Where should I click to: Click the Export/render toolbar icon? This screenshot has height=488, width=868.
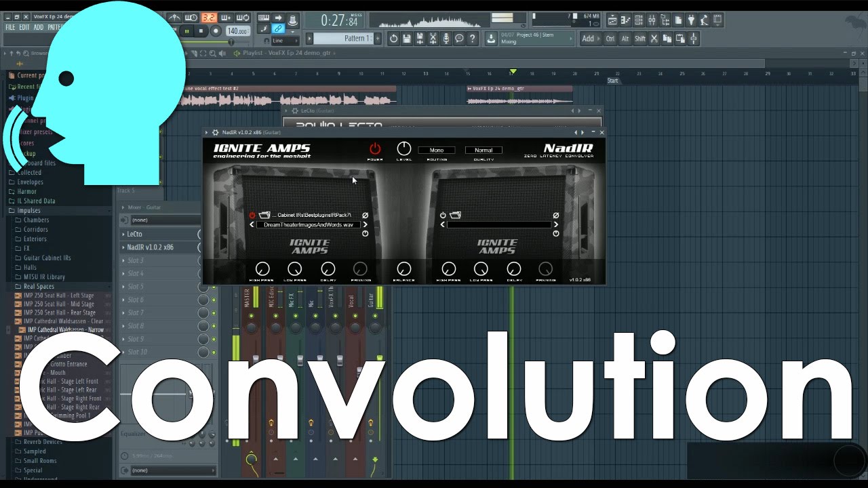coord(420,39)
